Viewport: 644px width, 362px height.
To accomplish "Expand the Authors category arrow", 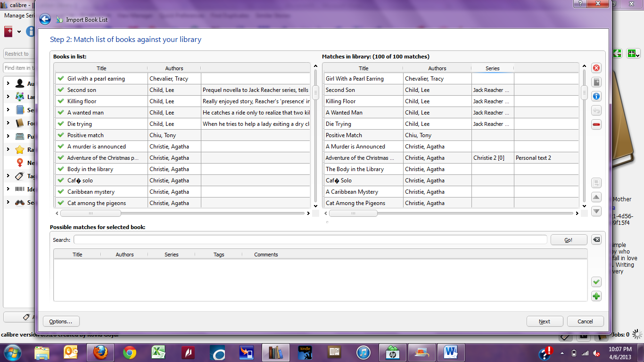I will tap(8, 83).
